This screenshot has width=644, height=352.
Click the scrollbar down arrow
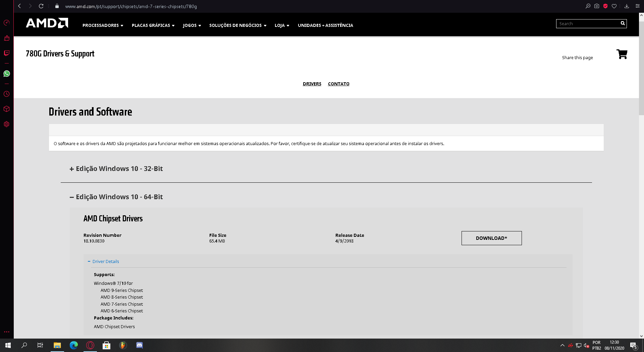641,336
